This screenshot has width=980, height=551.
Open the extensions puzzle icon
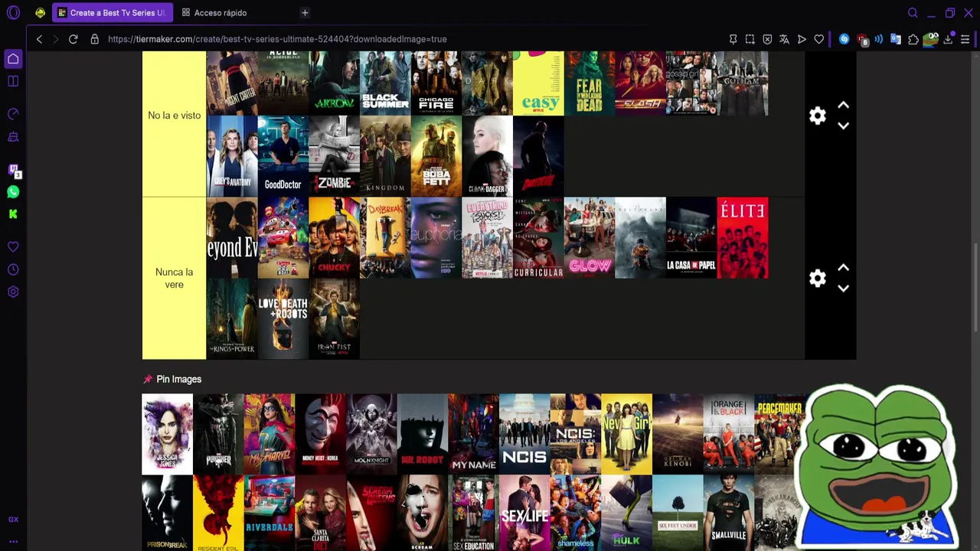click(x=913, y=39)
